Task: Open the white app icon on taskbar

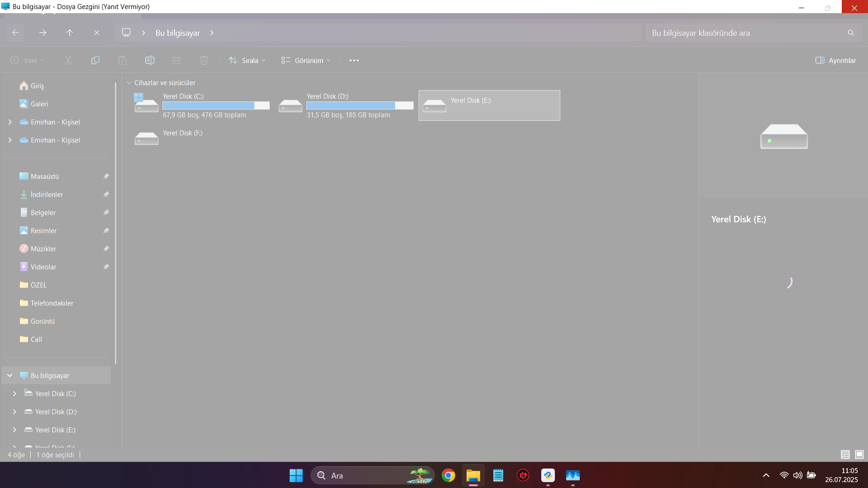Action: [x=548, y=475]
